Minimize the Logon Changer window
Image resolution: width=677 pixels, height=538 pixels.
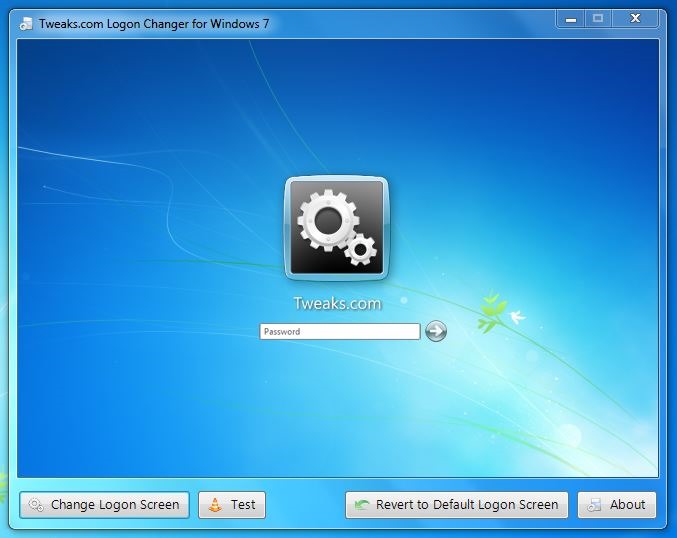click(570, 18)
